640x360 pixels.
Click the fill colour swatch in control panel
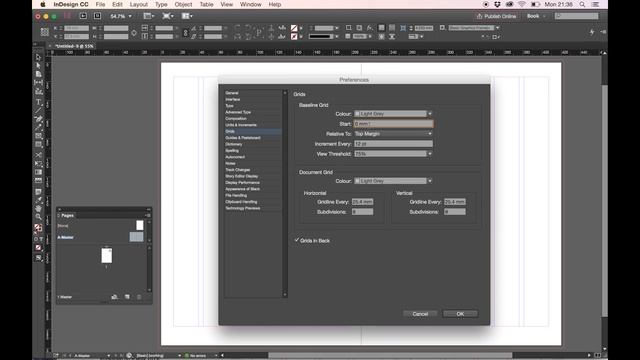click(294, 28)
